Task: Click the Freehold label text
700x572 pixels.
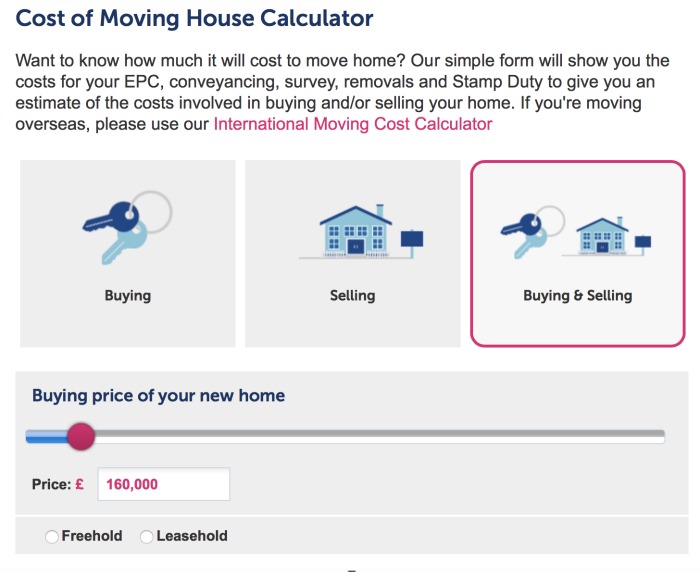Action: [92, 536]
